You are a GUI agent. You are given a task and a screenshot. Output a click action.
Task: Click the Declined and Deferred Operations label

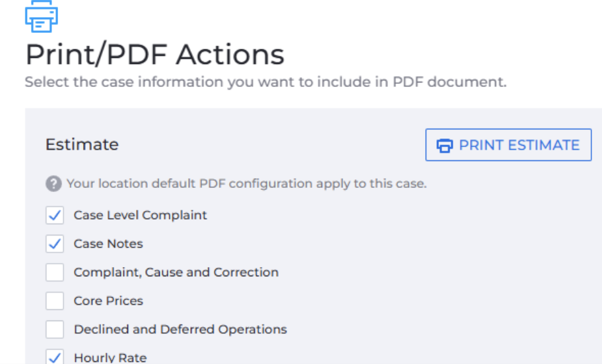coord(180,330)
